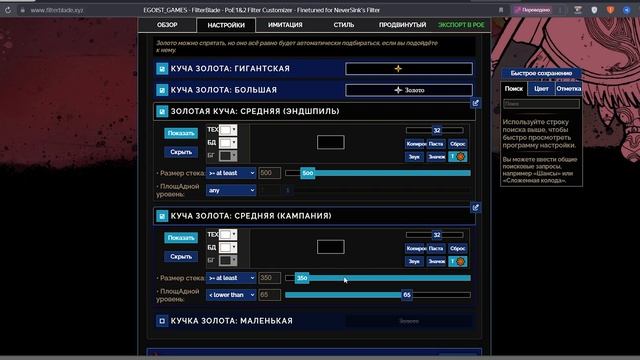Screen dimensions: 640x360
Task: Open Звук sound settings in Кампания
Action: click(x=414, y=261)
